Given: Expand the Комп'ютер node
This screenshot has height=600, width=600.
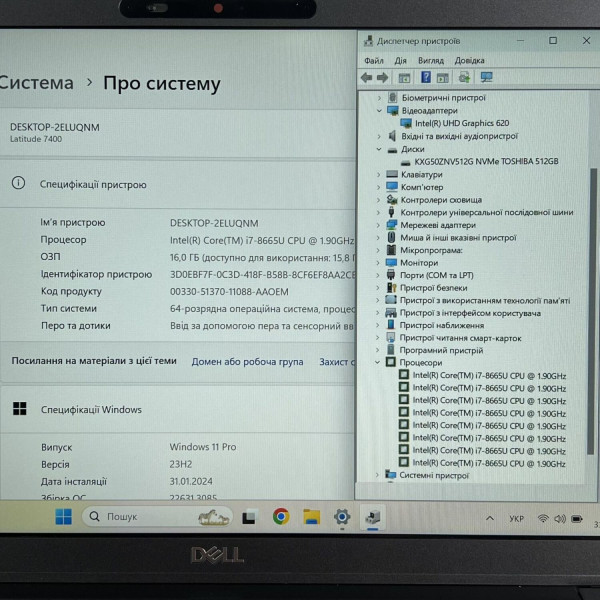Looking at the screenshot, I should (x=378, y=187).
